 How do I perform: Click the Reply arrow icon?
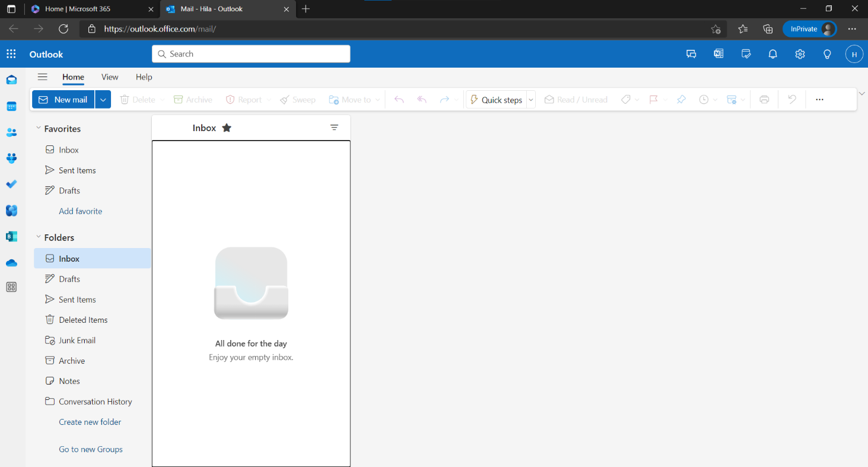pyautogui.click(x=399, y=100)
